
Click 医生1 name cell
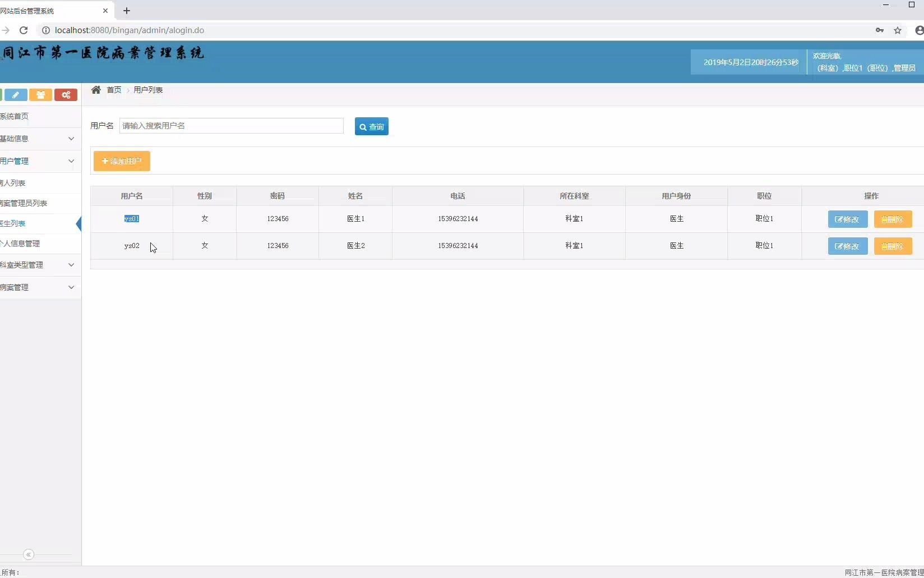355,219
